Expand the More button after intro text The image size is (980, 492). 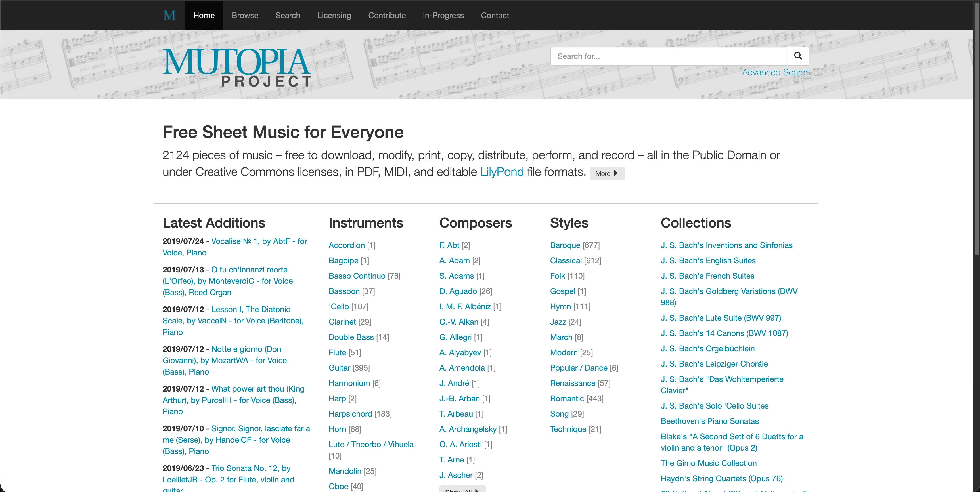pos(607,173)
